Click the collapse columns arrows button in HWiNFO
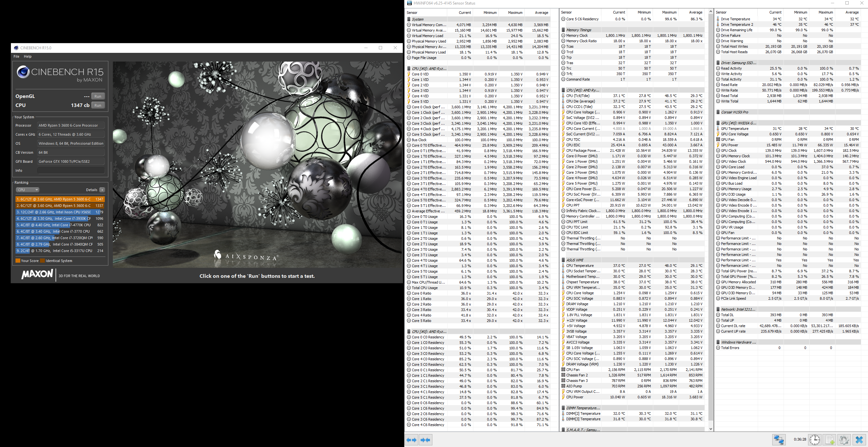 426,440
